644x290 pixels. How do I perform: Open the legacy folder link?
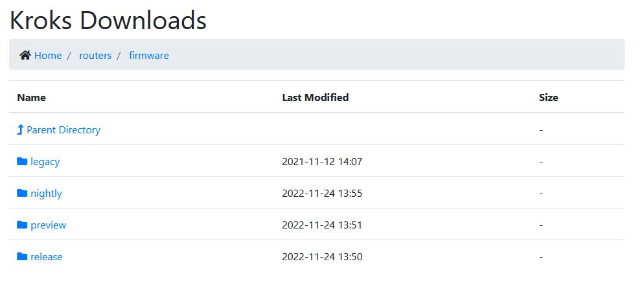click(x=45, y=161)
